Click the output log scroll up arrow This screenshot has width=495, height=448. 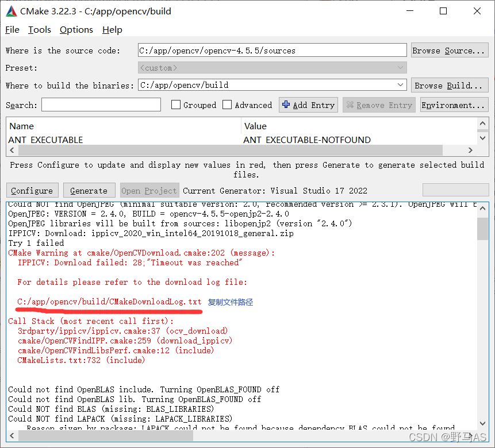(x=482, y=208)
